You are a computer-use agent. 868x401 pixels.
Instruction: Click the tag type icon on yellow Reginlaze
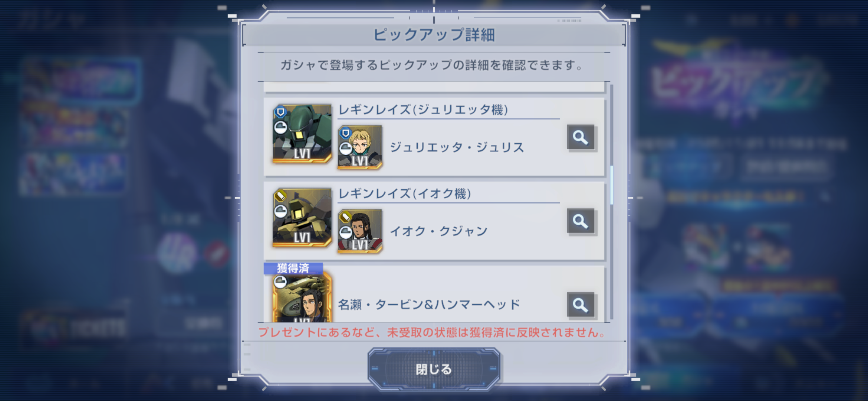coord(280,195)
